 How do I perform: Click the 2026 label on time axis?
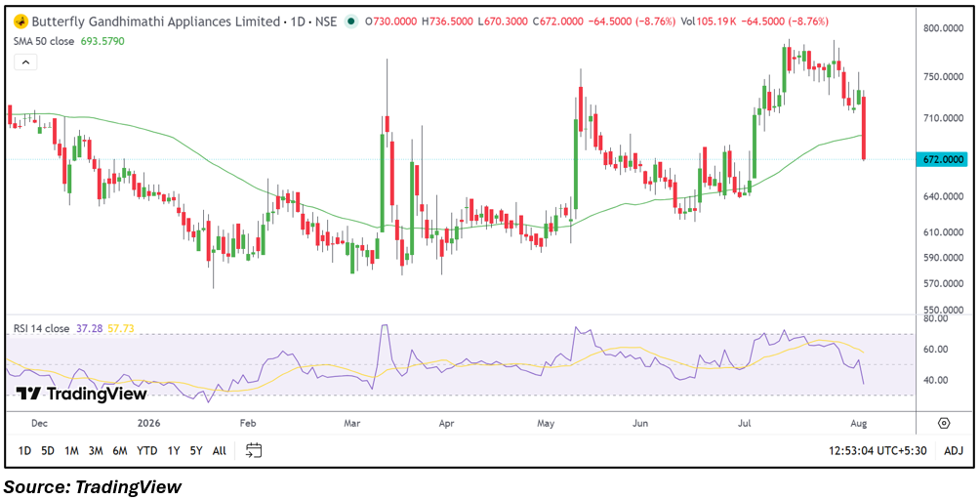click(147, 423)
